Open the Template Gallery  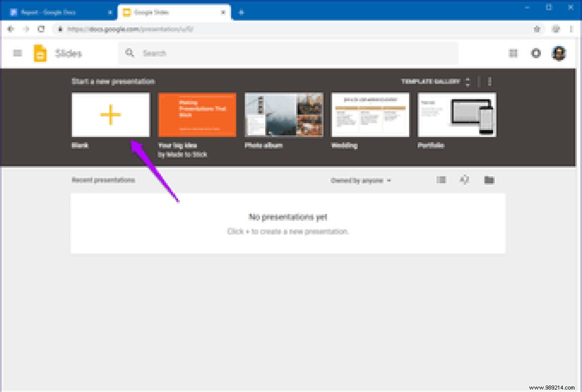[431, 81]
